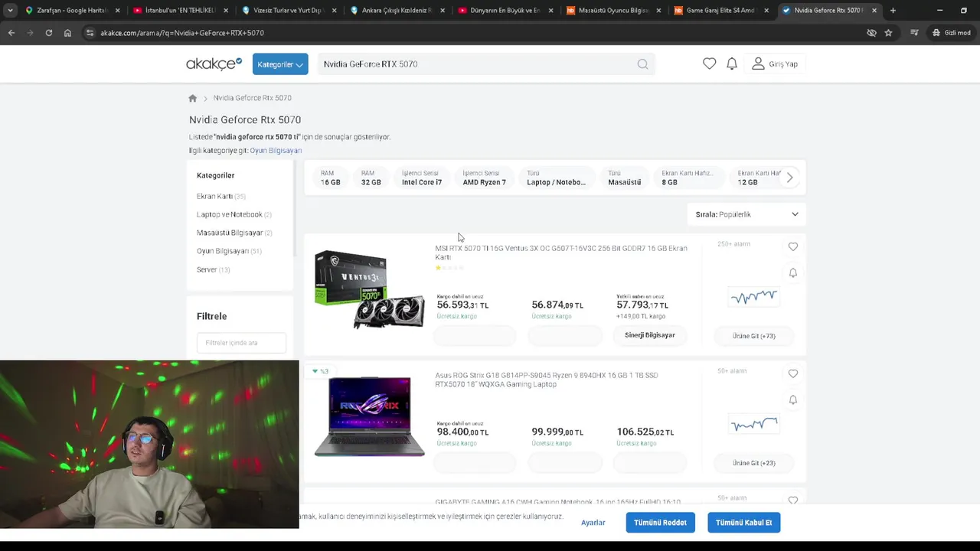Select Oyun Bilgisayarı sidebar category
Viewport: 980px width, 551px height.
pos(229,251)
